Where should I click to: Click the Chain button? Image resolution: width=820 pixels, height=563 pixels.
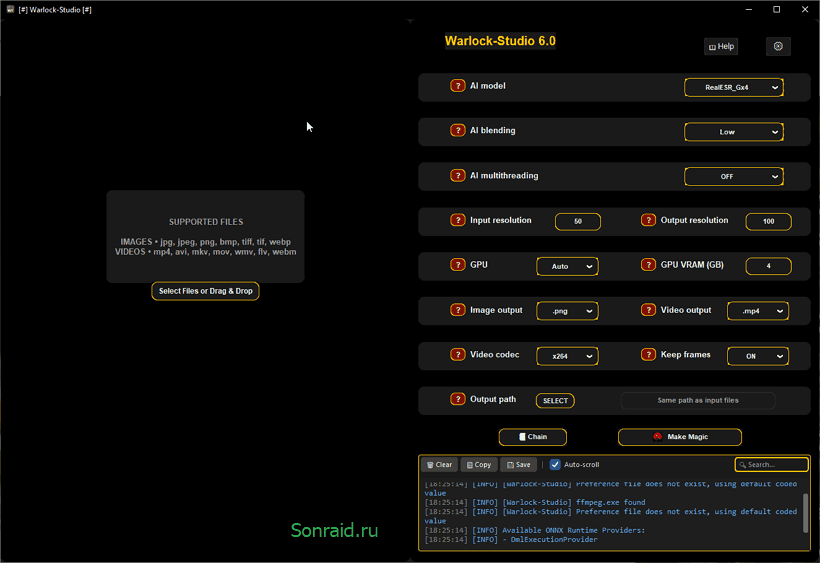tap(532, 436)
